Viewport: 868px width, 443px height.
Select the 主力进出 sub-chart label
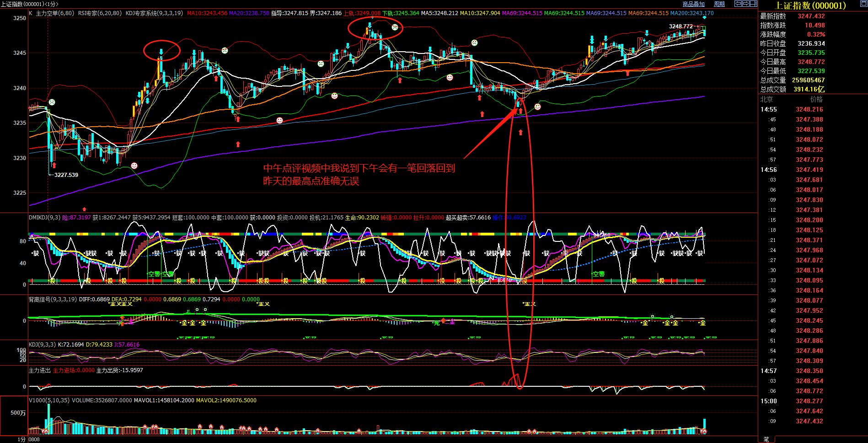[x=40, y=370]
